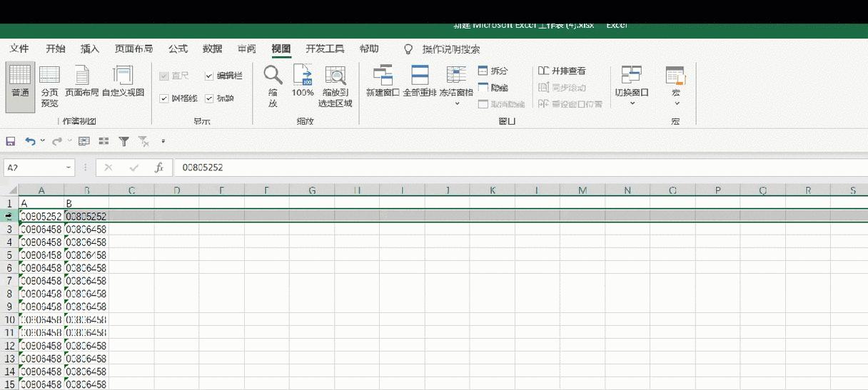The image size is (868, 390).
Task: Undo with the quick access arrow
Action: [30, 141]
